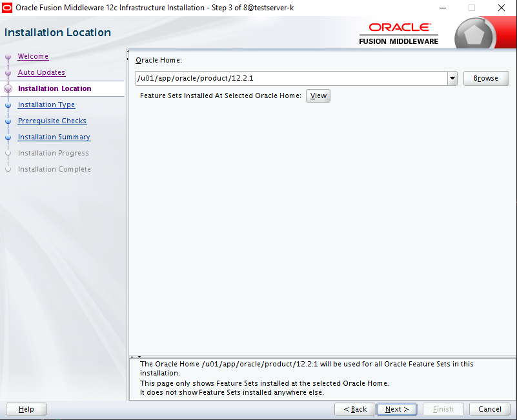Jump to the Installation Type step

coord(46,105)
